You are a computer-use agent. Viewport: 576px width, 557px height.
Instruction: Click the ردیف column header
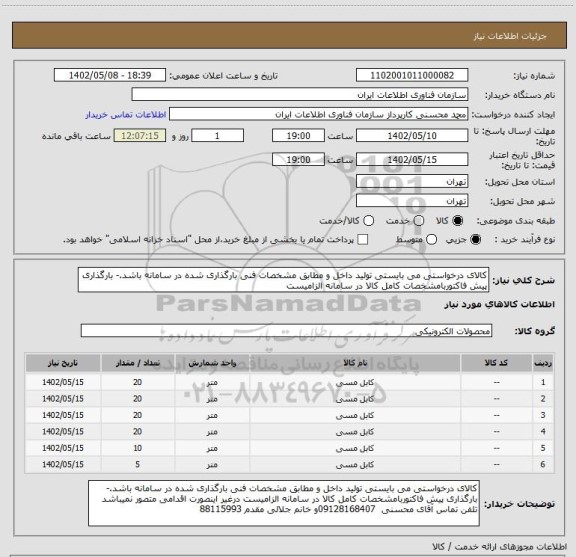coord(543,363)
